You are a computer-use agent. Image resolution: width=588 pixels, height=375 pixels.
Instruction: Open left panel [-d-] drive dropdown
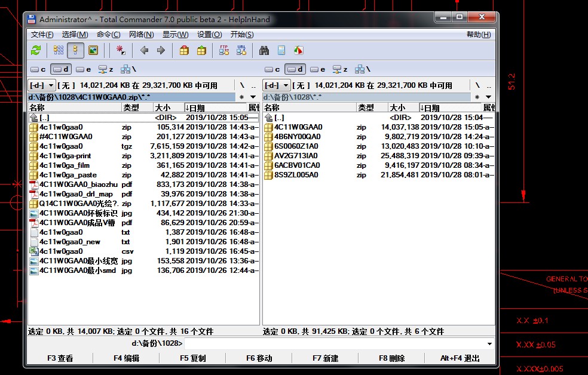(x=42, y=85)
